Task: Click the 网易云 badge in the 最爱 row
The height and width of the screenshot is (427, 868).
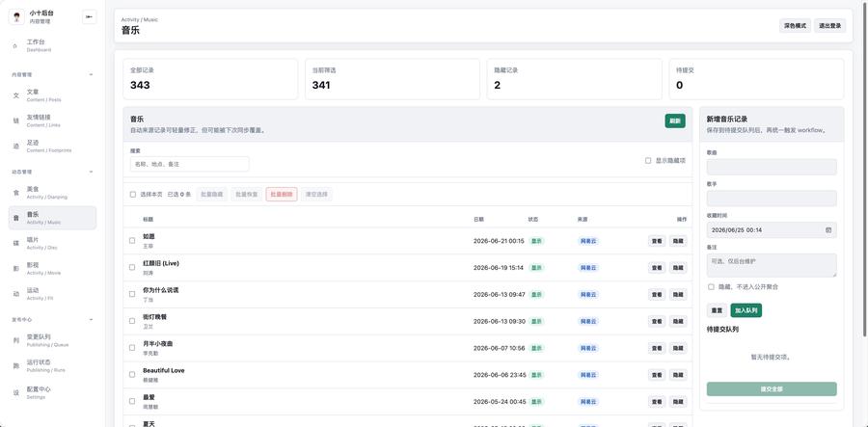Action: point(588,402)
